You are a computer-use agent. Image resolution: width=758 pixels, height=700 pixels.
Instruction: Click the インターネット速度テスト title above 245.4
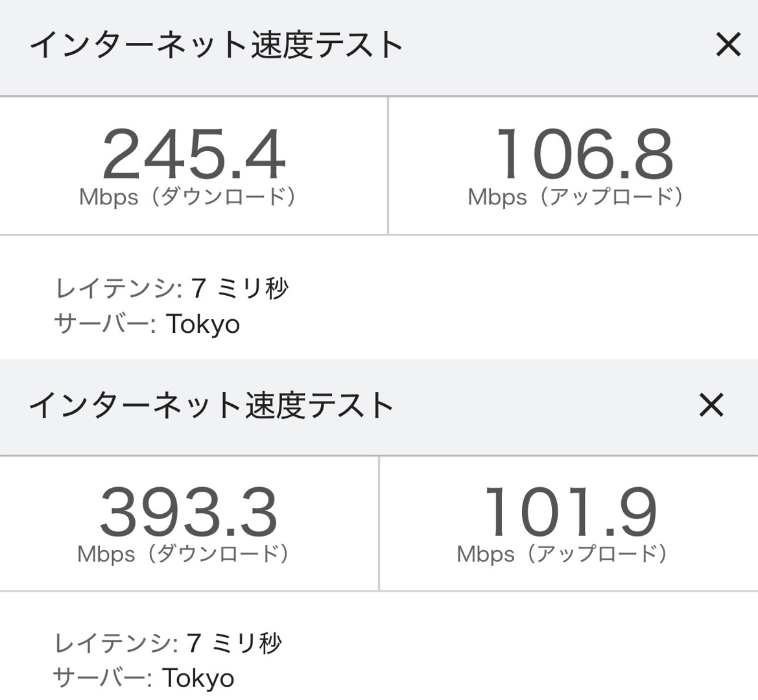(217, 45)
